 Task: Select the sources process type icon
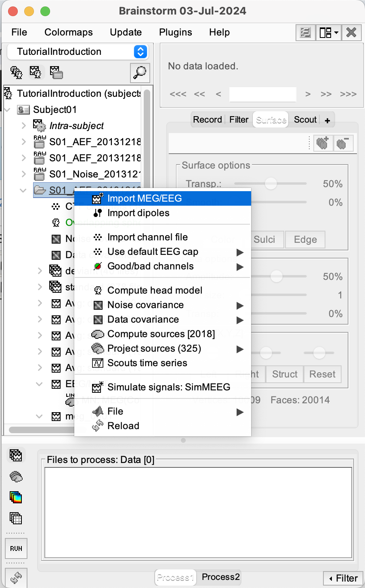16,477
